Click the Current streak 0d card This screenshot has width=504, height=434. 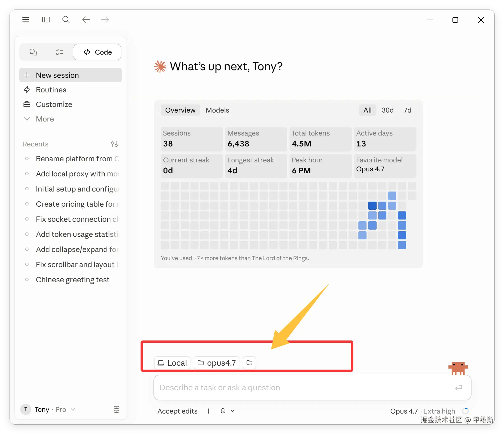(192, 166)
